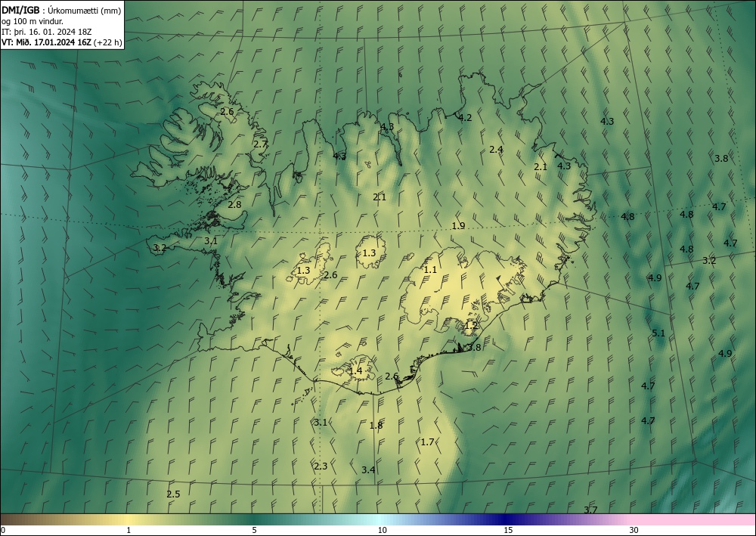Click the color scale label 0
Screen dimensions: 756x536
coord(3,530)
